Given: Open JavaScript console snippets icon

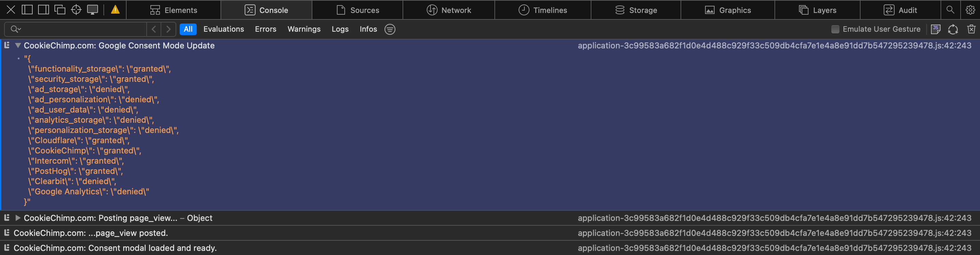Looking at the screenshot, I should click(935, 29).
